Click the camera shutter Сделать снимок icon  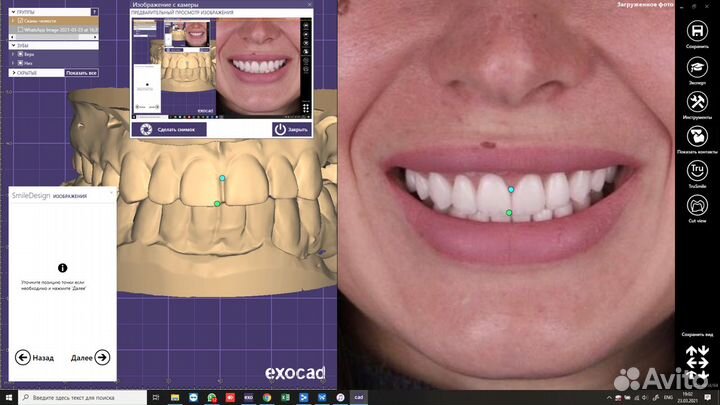pyautogui.click(x=147, y=129)
